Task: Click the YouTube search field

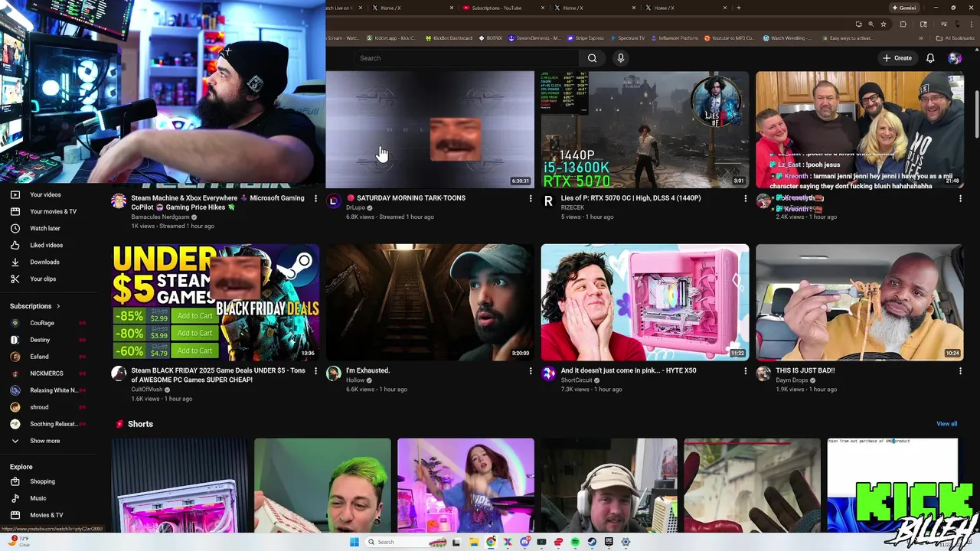Action: tap(467, 58)
